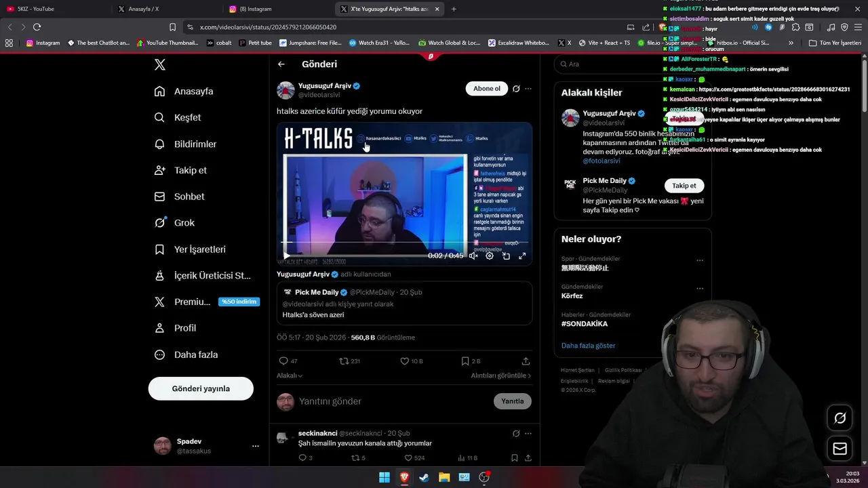Click Alıntıları görüntüle link
This screenshot has width=868, height=488.
[x=501, y=375]
